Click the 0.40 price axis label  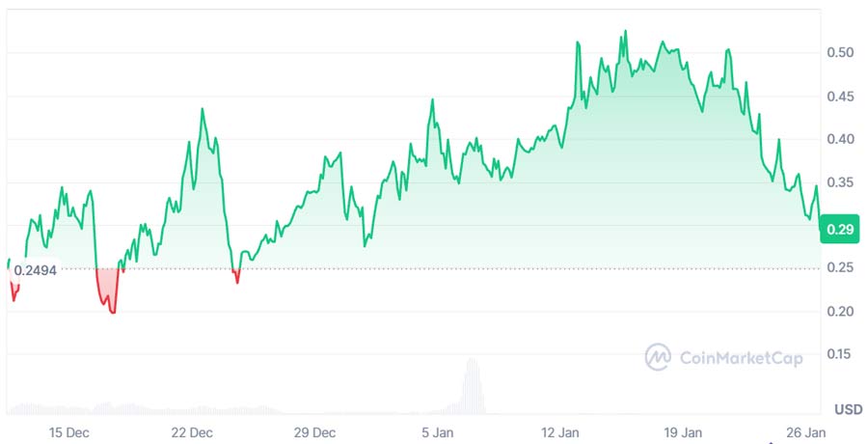click(843, 139)
